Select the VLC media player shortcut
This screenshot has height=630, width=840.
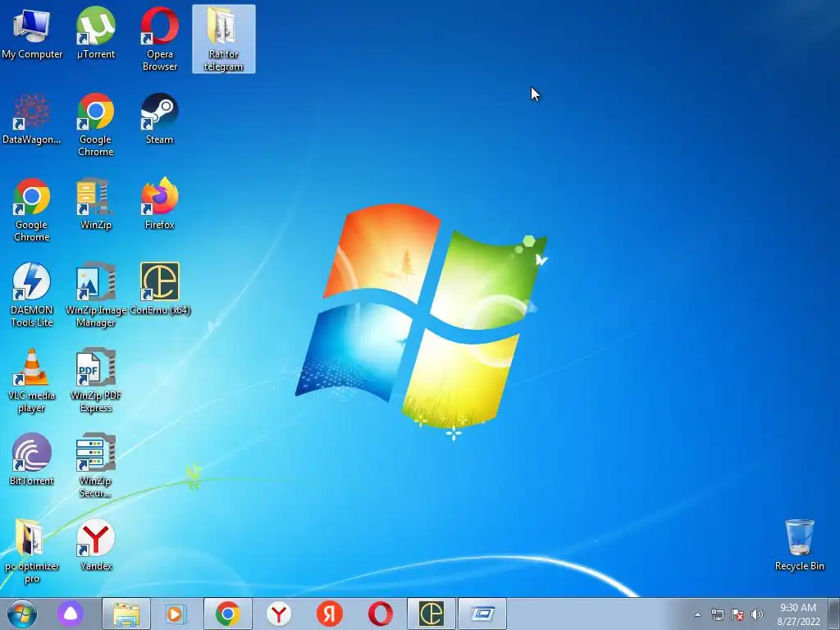[32, 381]
